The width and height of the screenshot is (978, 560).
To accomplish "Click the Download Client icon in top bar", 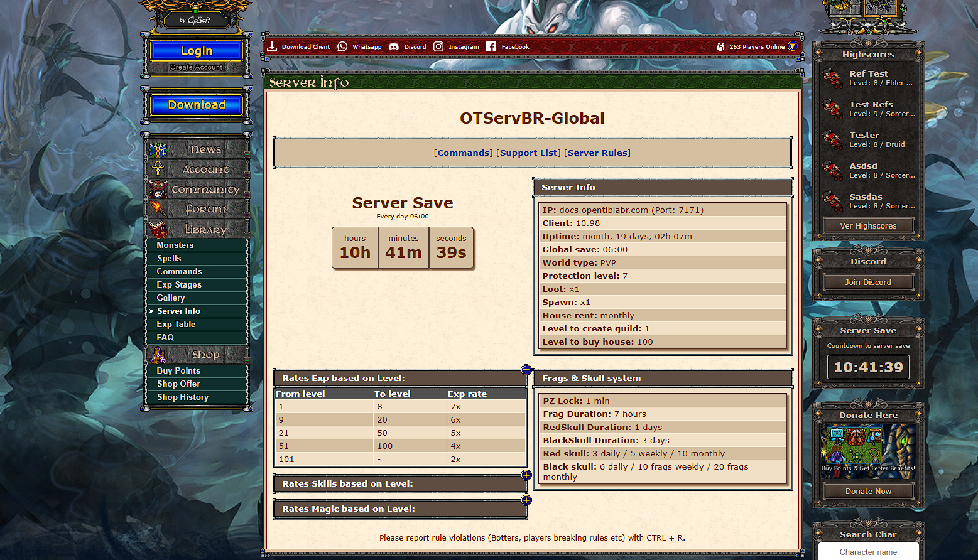I will [x=272, y=46].
